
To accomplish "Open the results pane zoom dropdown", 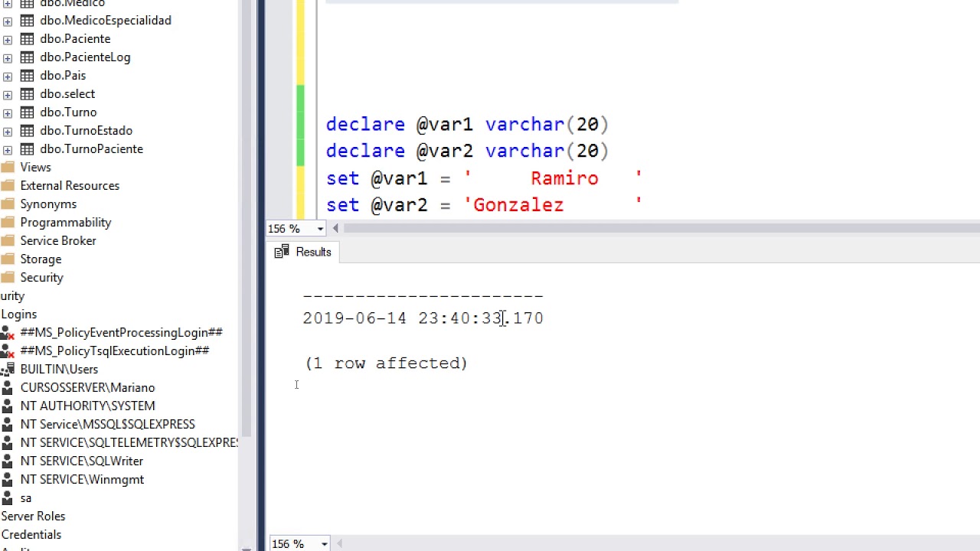I will 324,544.
